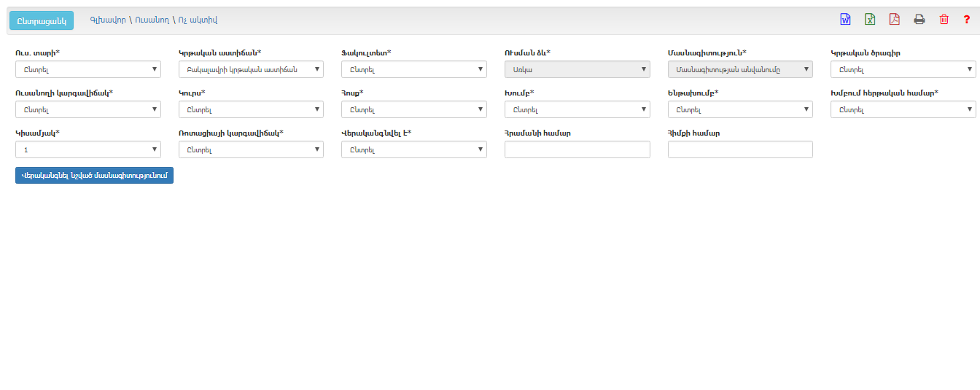Open the Վերականգնվել է dropdown
The image size is (980, 390).
(414, 149)
